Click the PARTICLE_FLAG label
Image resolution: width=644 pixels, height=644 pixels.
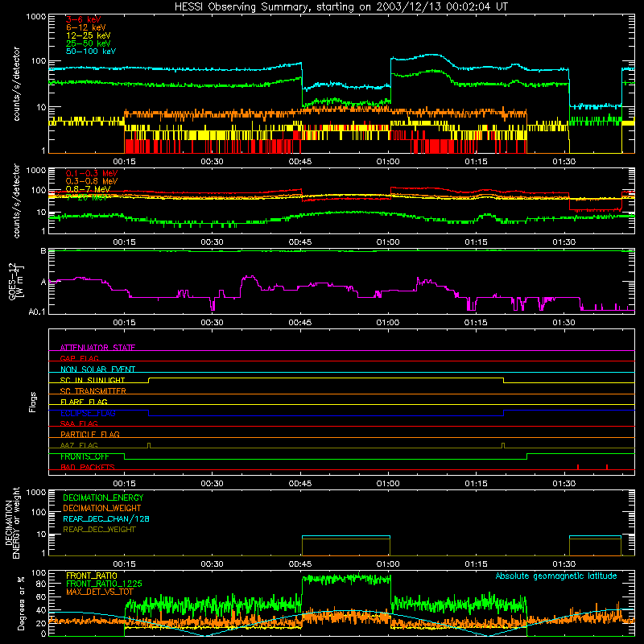tap(90, 434)
